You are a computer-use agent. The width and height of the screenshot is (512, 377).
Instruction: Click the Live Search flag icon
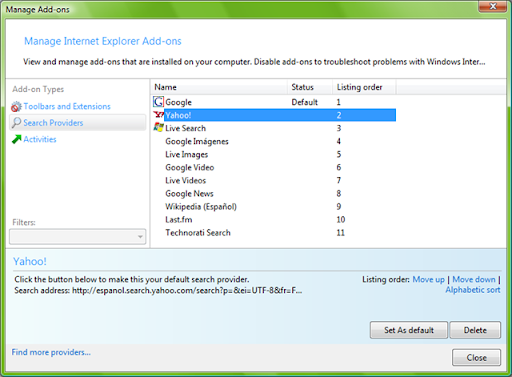tap(159, 127)
